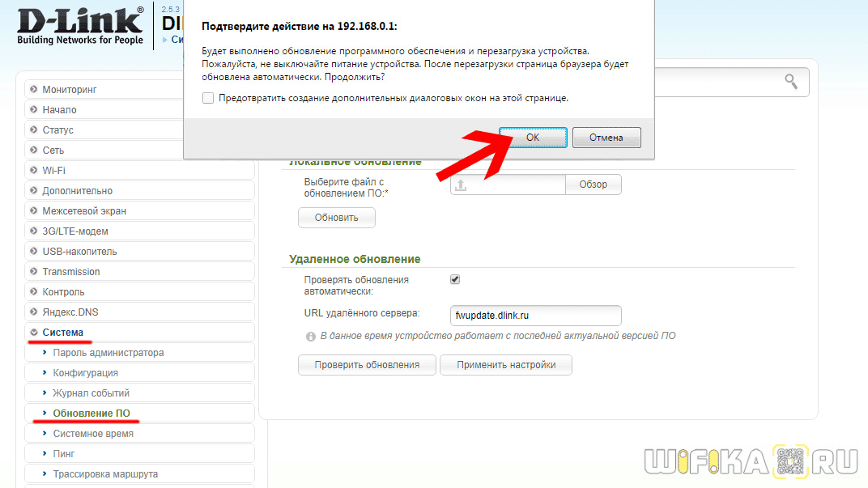The width and height of the screenshot is (868, 488).
Task: Click the Проверять обновления автоматически label
Action: [x=356, y=286]
